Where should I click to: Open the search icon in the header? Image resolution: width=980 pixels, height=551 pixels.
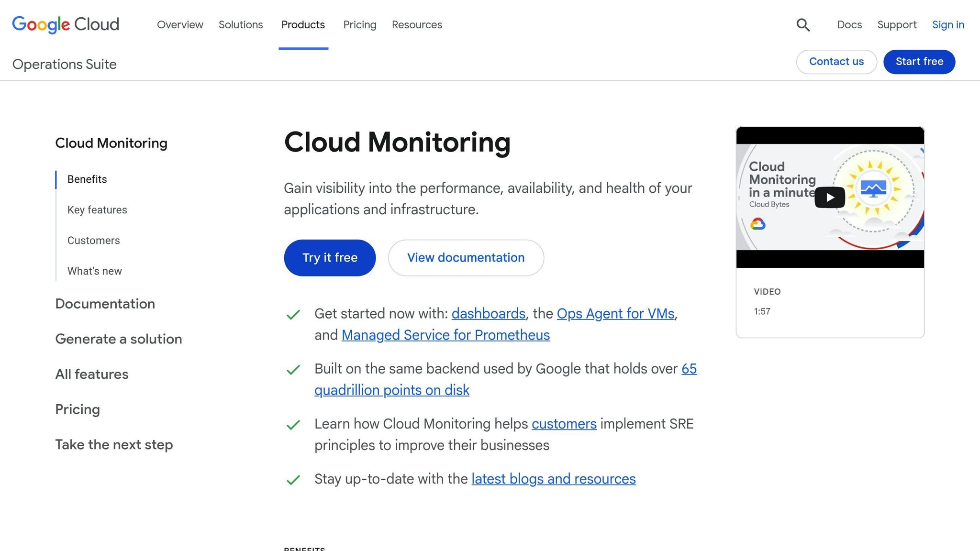click(x=803, y=24)
